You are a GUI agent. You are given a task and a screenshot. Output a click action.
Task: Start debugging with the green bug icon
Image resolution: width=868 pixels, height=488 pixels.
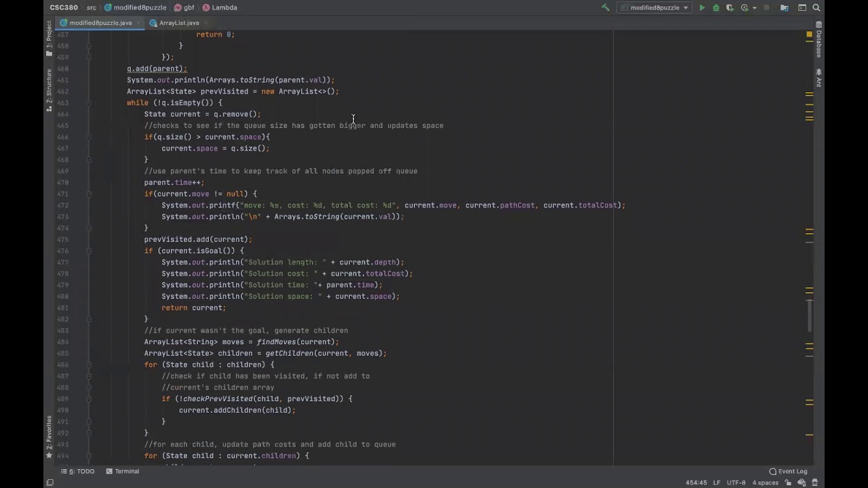715,7
